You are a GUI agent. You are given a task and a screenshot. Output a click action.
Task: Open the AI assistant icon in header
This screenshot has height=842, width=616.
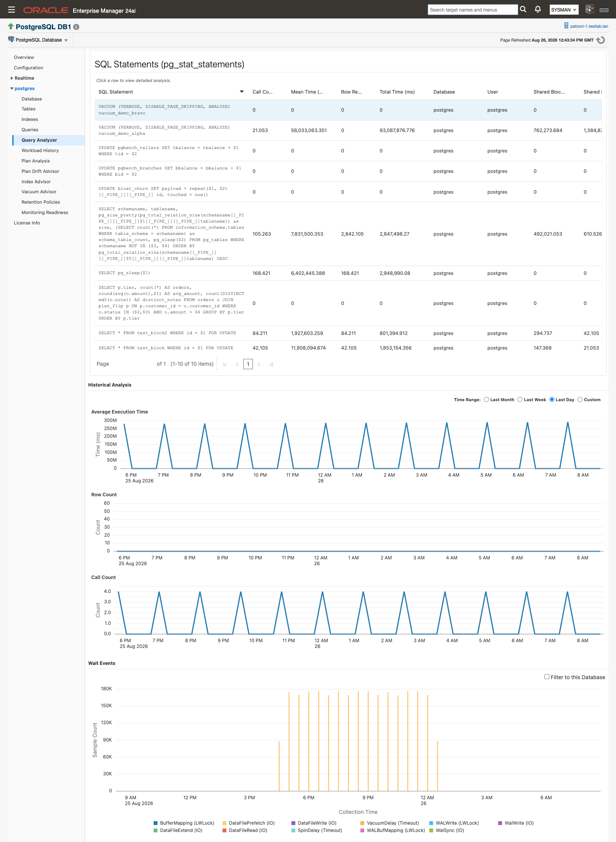click(589, 9)
